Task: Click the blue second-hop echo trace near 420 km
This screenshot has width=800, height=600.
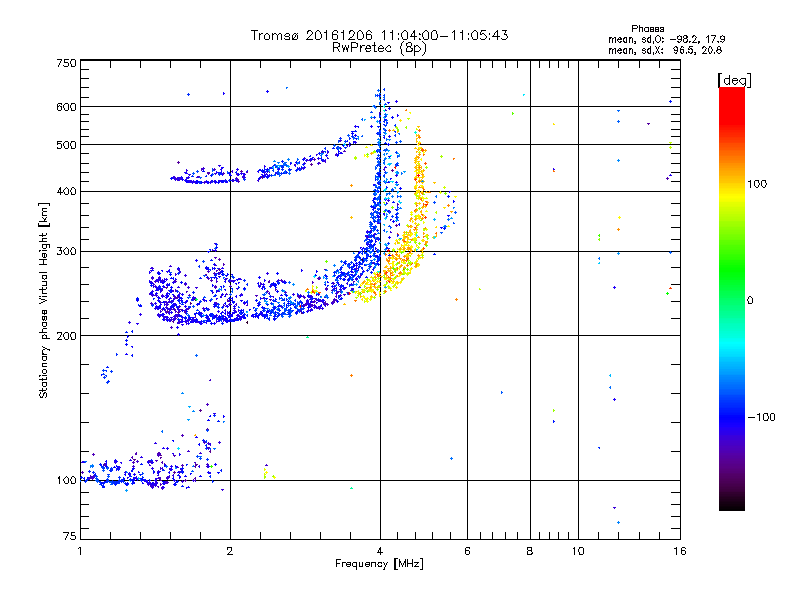Action: (x=209, y=176)
